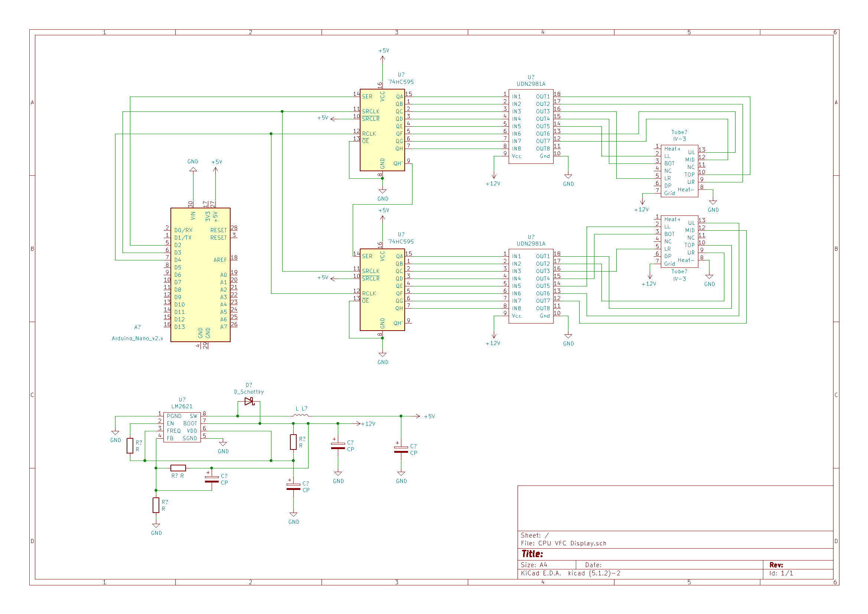868x614 pixels.
Task: Click the File: CPU VFC Display.sch text
Action: coord(563,543)
